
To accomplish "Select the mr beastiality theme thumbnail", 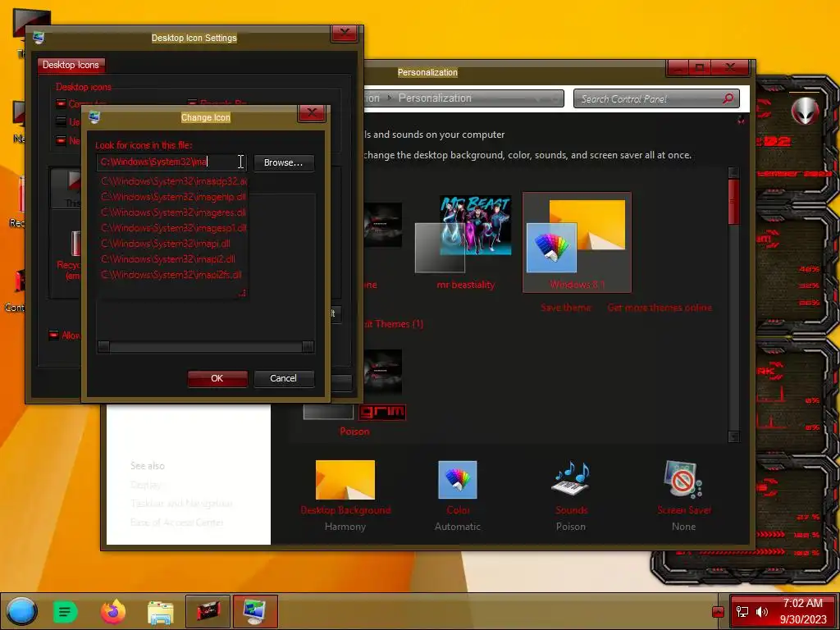I will click(x=465, y=242).
